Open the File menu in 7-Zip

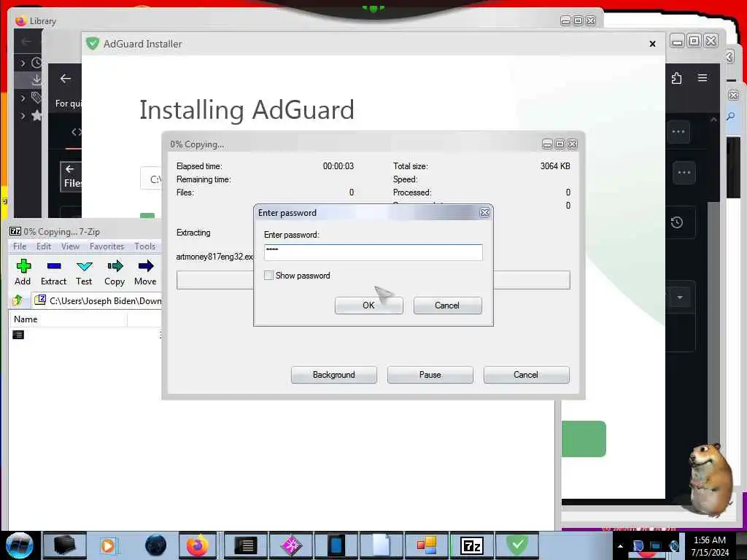click(20, 246)
